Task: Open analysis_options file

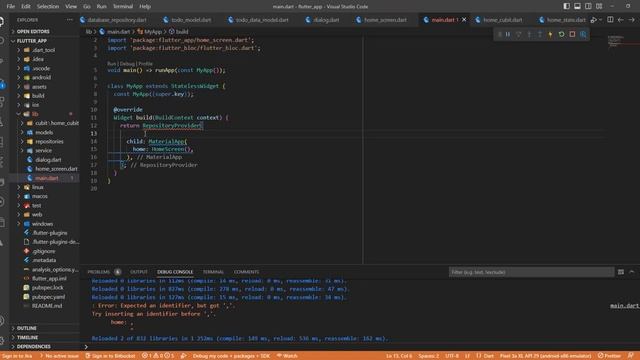Action: (44, 269)
